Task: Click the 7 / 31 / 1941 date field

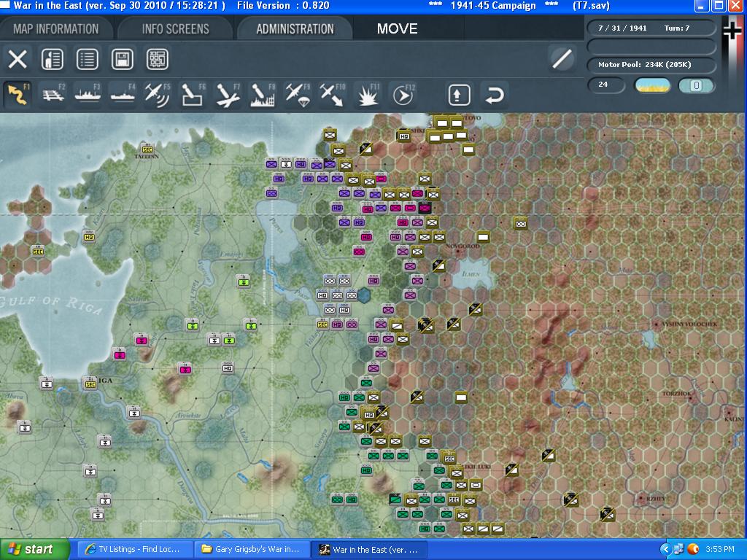Action: tap(622, 28)
